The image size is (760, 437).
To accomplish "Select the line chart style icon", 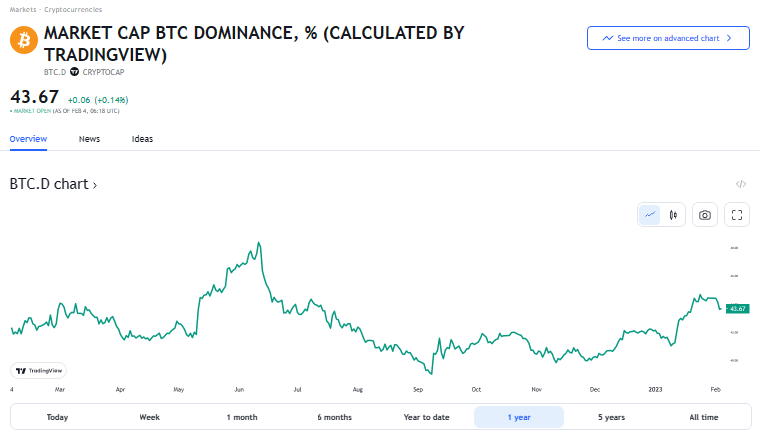I will click(649, 215).
